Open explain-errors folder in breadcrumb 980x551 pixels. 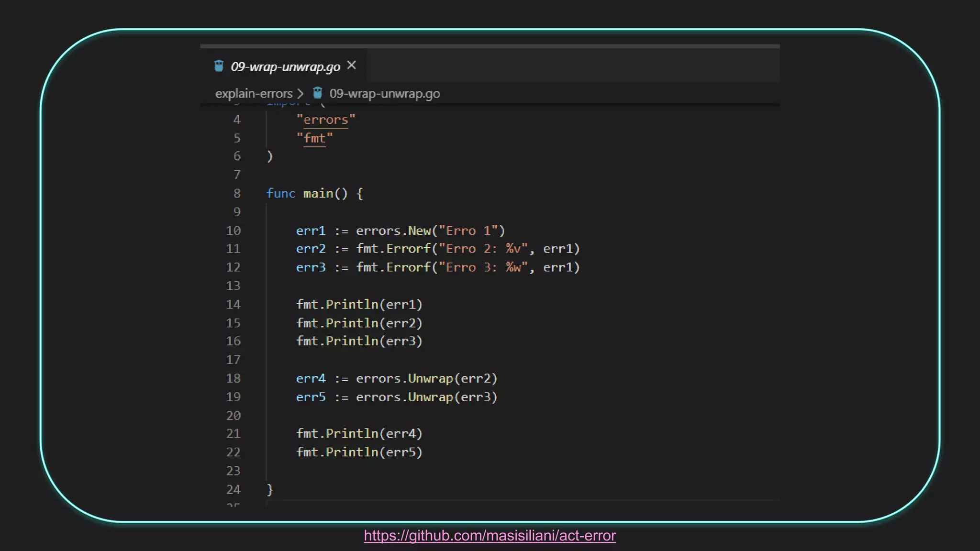[x=254, y=94]
